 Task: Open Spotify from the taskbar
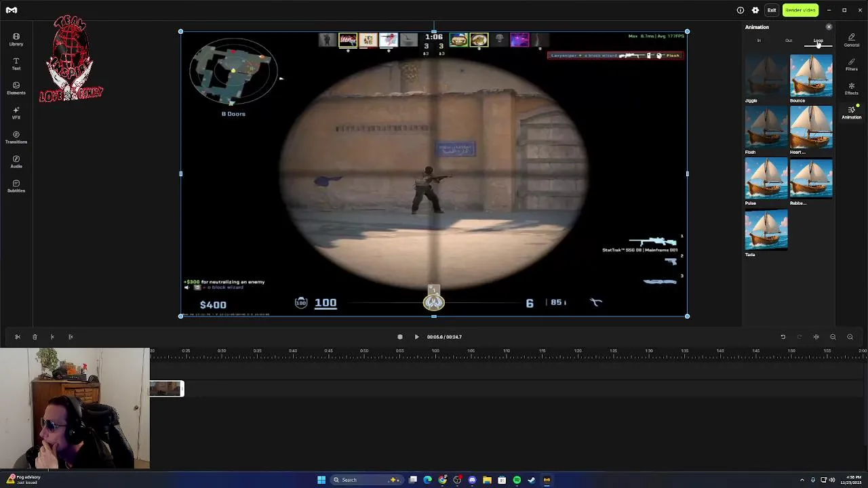[x=517, y=480]
